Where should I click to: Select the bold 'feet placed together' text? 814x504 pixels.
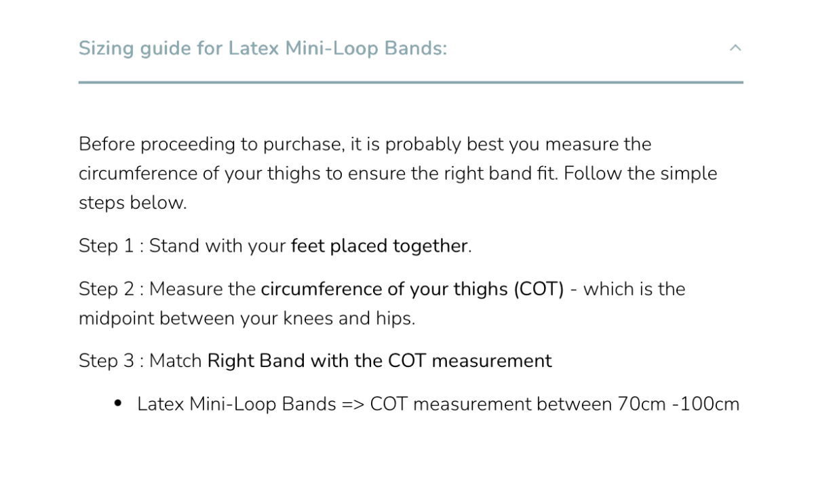pos(379,246)
